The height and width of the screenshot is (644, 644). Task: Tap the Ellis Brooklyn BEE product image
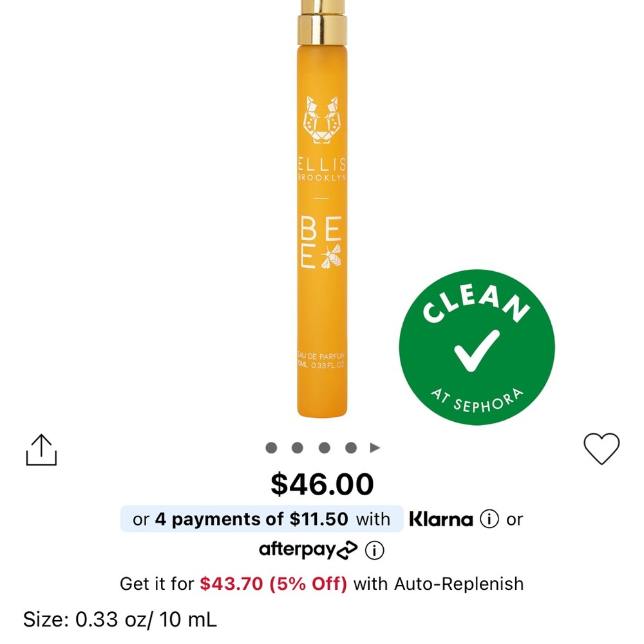tap(322, 209)
